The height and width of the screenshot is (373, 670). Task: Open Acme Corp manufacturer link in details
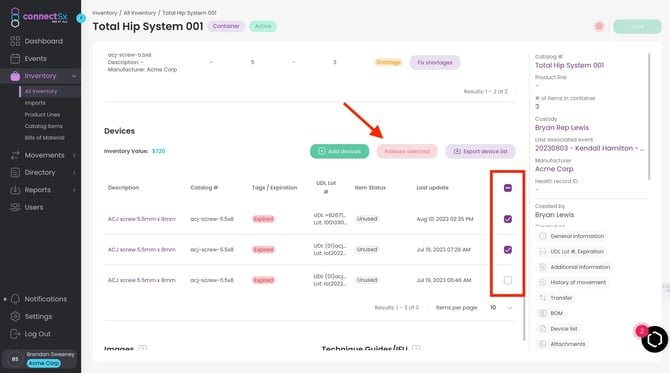pos(554,169)
